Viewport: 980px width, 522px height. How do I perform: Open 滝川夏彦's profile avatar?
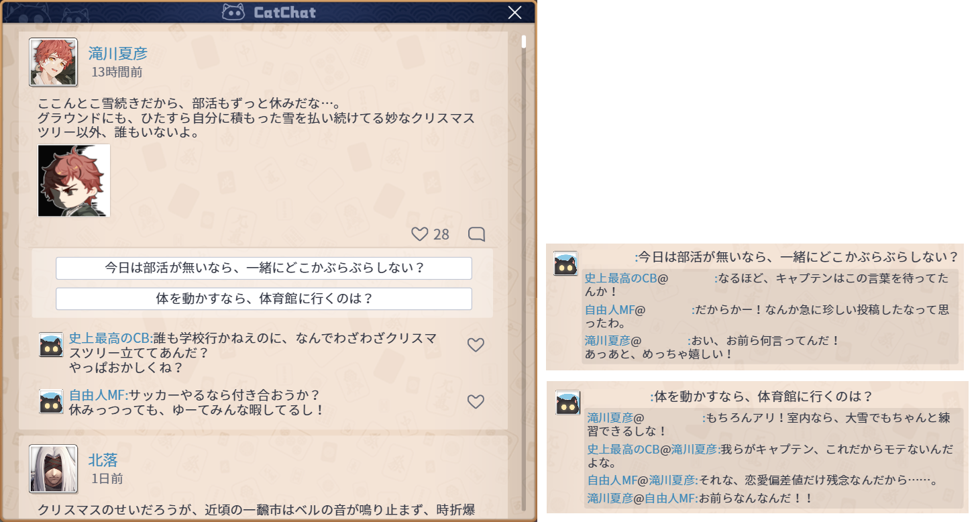coord(54,62)
